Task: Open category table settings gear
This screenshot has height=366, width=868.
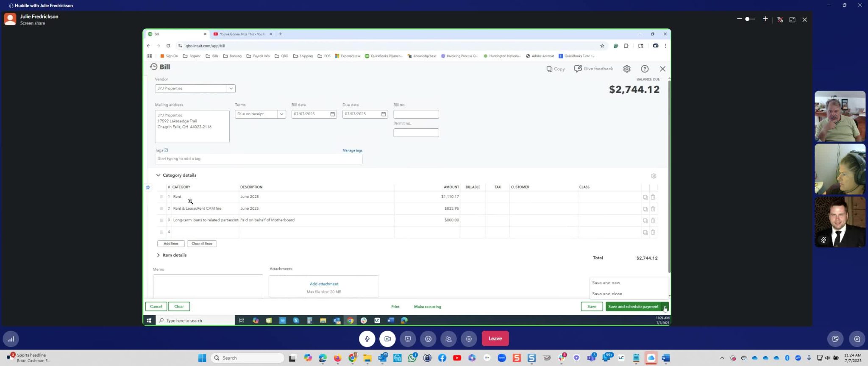Action: tap(654, 176)
